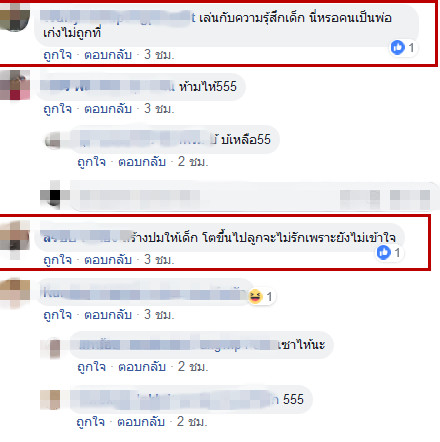
Task: Like the first comment via ถูกใจ
Action: [57, 55]
